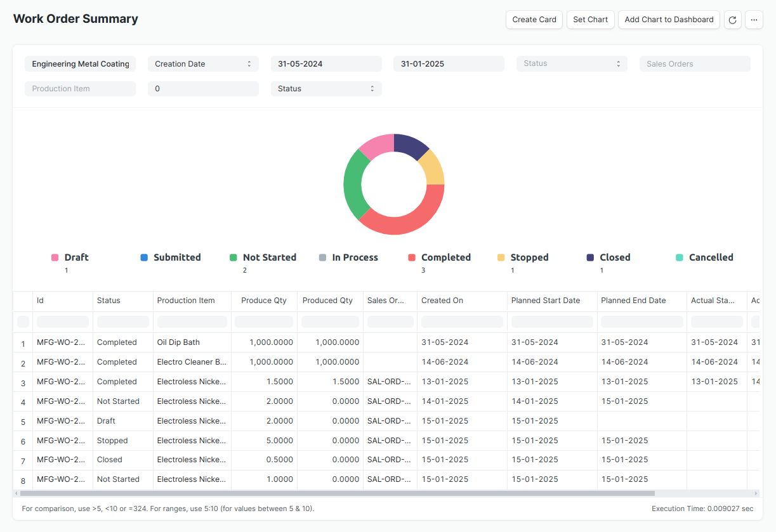This screenshot has height=532, width=776.
Task: Click the to date field 31-01-2025
Action: coord(449,63)
